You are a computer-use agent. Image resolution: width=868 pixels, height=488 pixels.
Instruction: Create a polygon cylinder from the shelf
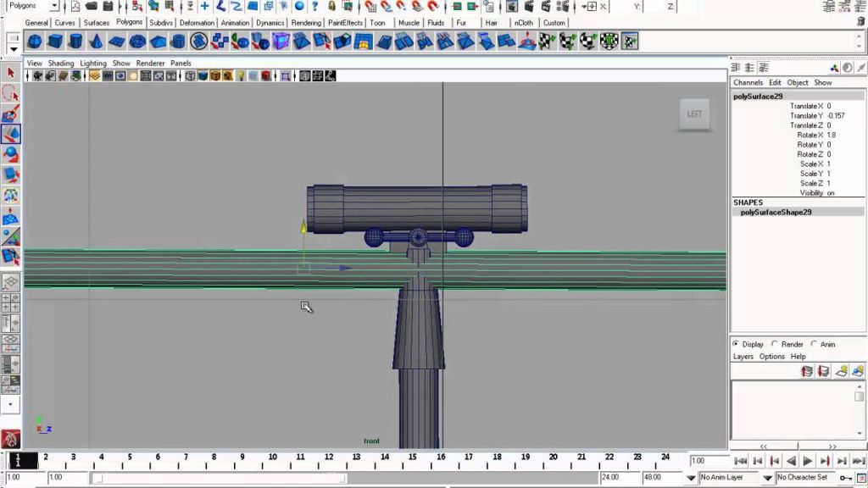[75, 42]
